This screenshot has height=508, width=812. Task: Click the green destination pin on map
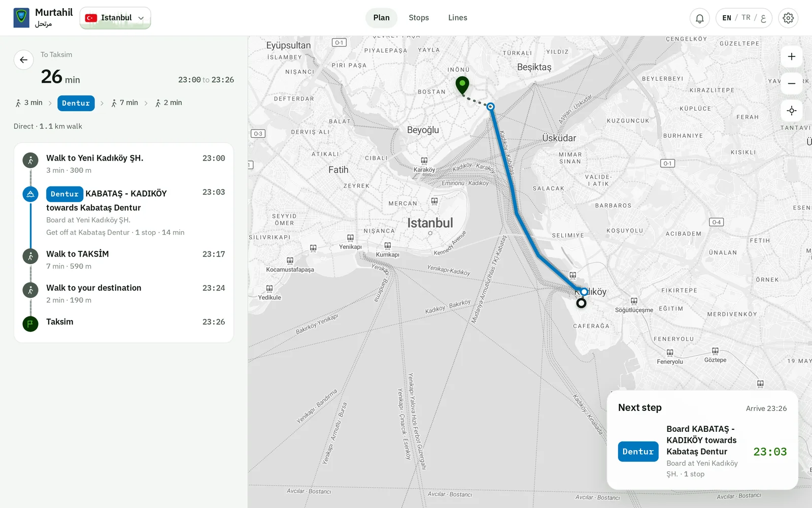(x=462, y=85)
